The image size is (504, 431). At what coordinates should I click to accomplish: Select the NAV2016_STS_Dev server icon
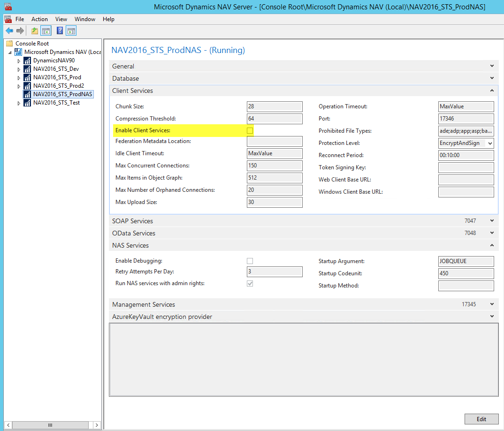pyautogui.click(x=27, y=68)
